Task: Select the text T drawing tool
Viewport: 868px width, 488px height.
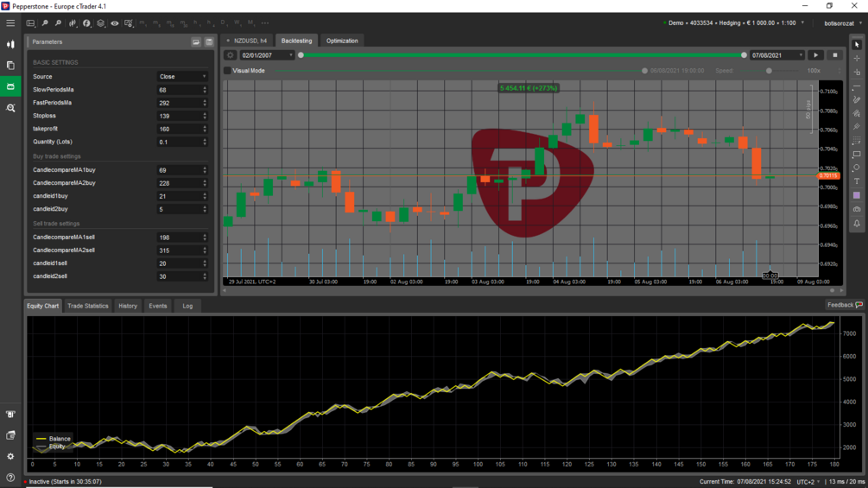Action: pos(857,181)
